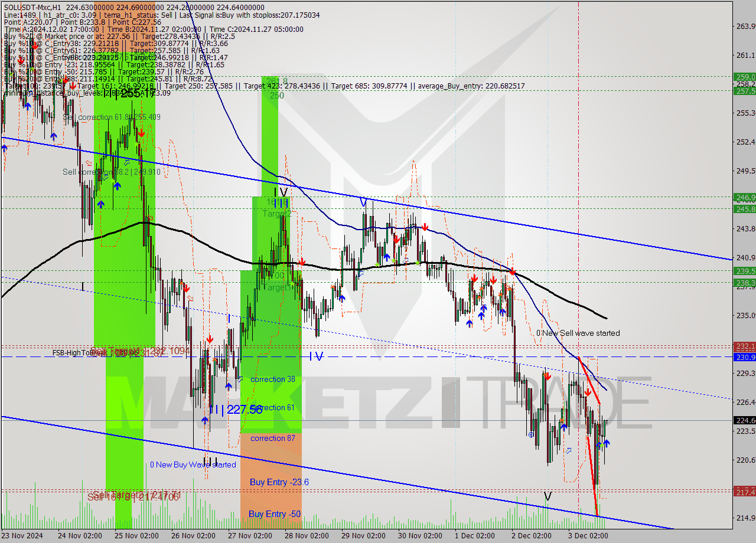Click the blue 230.9 price tag
The width and height of the screenshot is (756, 543).
(745, 357)
